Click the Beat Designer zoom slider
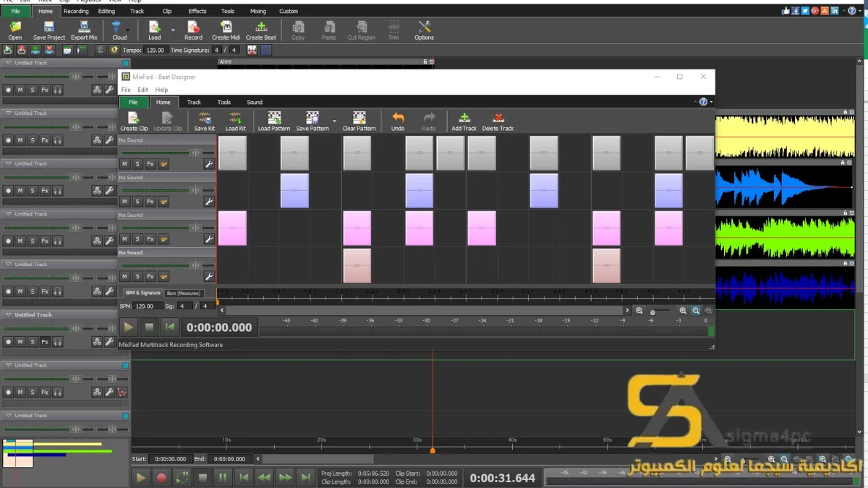 tap(660, 311)
